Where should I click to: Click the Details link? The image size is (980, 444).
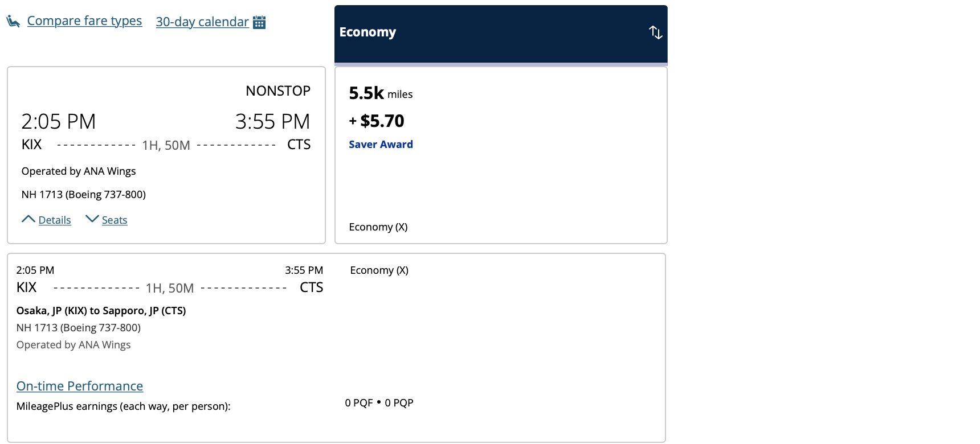tap(55, 220)
